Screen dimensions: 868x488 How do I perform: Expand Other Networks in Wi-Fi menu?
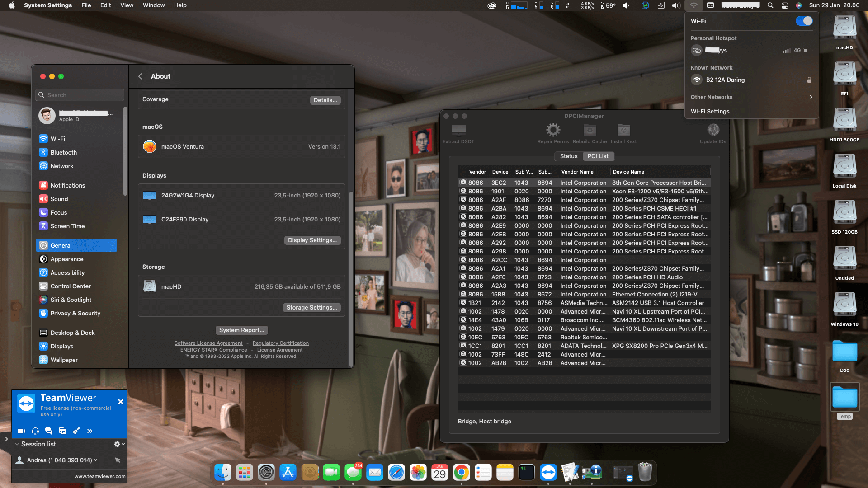[751, 97]
